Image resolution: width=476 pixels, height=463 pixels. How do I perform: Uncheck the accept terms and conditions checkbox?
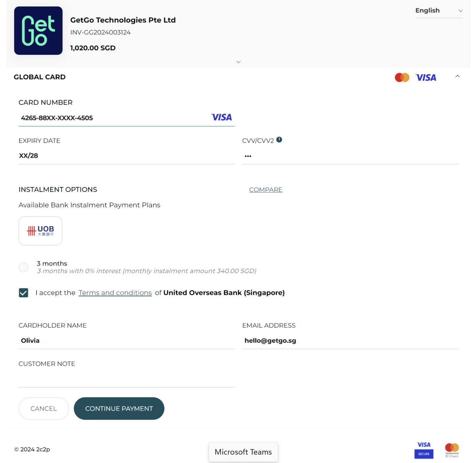click(24, 293)
